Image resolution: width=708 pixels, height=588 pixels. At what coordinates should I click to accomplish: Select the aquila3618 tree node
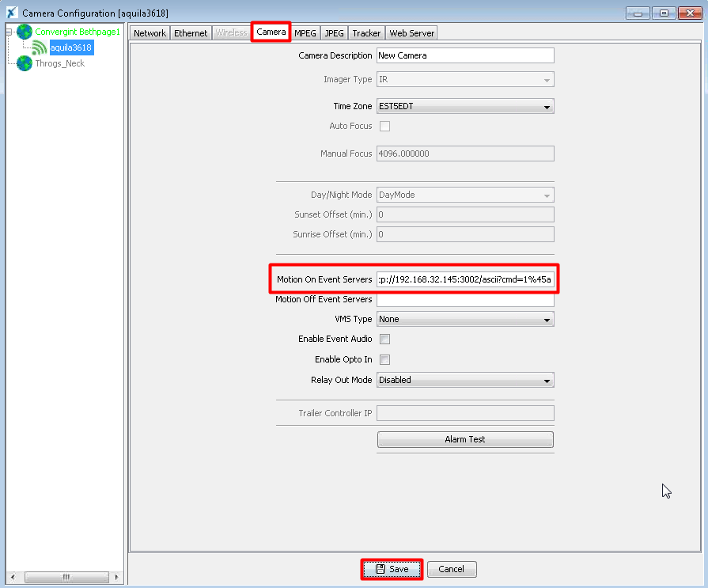(71, 47)
